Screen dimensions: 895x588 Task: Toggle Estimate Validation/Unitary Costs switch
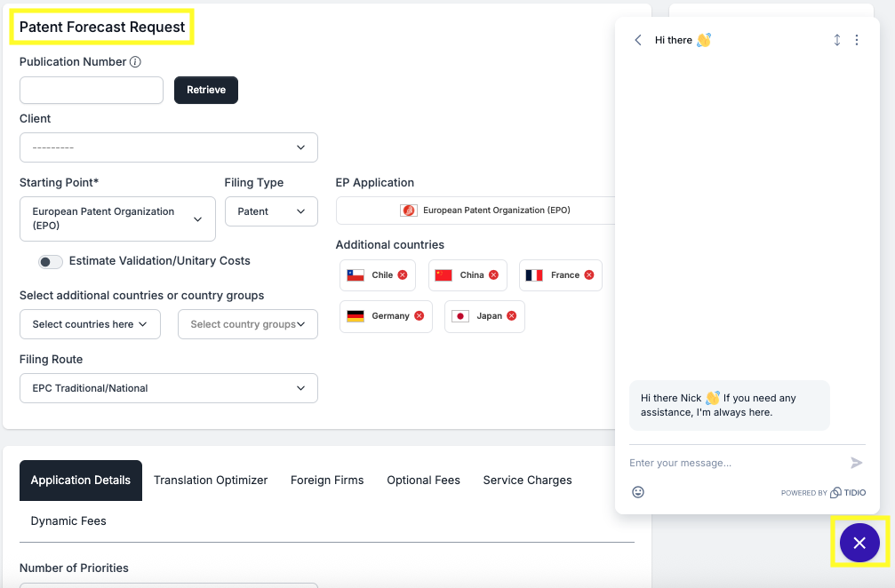pyautogui.click(x=51, y=261)
